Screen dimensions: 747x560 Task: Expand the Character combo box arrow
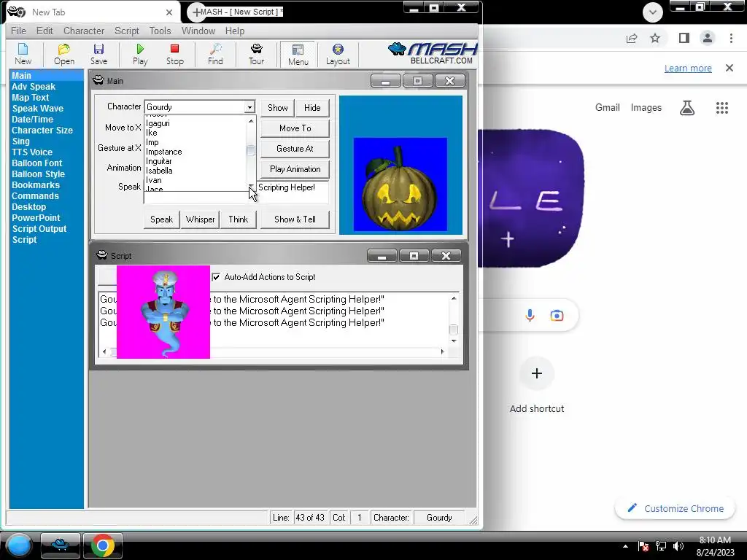(x=249, y=107)
